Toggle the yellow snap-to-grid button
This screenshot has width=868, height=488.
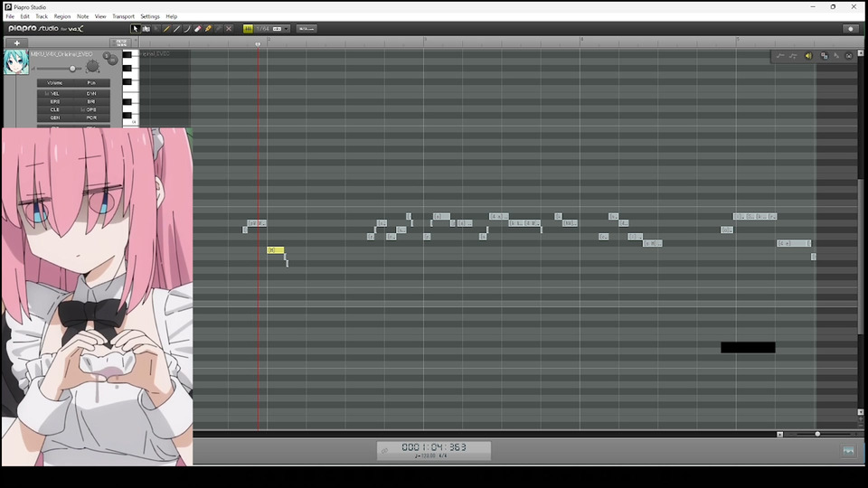pyautogui.click(x=248, y=29)
